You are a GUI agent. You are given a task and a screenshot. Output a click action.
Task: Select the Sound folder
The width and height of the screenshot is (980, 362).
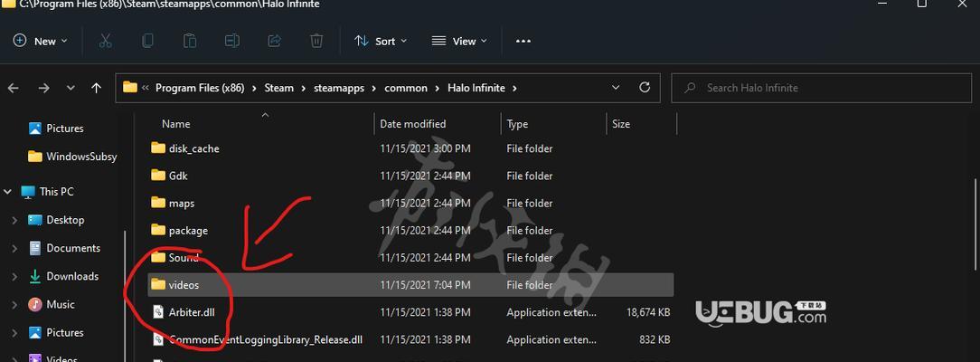click(184, 258)
